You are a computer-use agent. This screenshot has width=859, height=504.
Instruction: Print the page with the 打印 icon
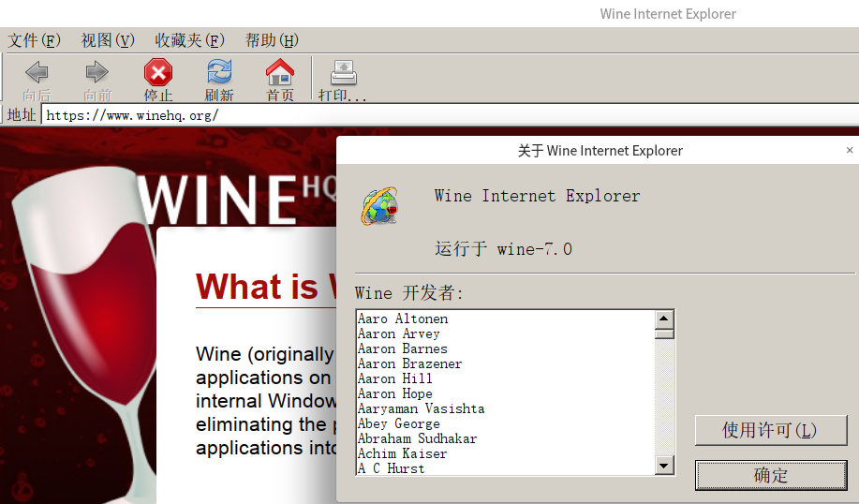pyautogui.click(x=344, y=73)
